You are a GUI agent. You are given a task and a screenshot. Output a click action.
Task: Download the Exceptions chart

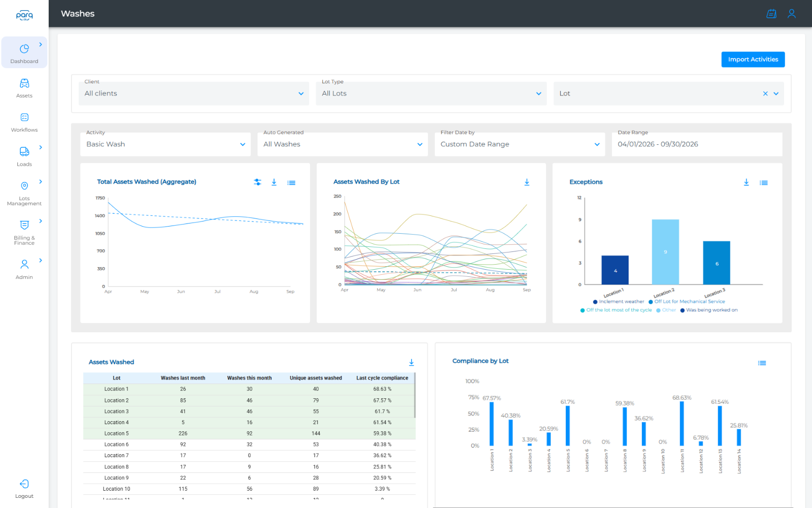[x=747, y=182]
